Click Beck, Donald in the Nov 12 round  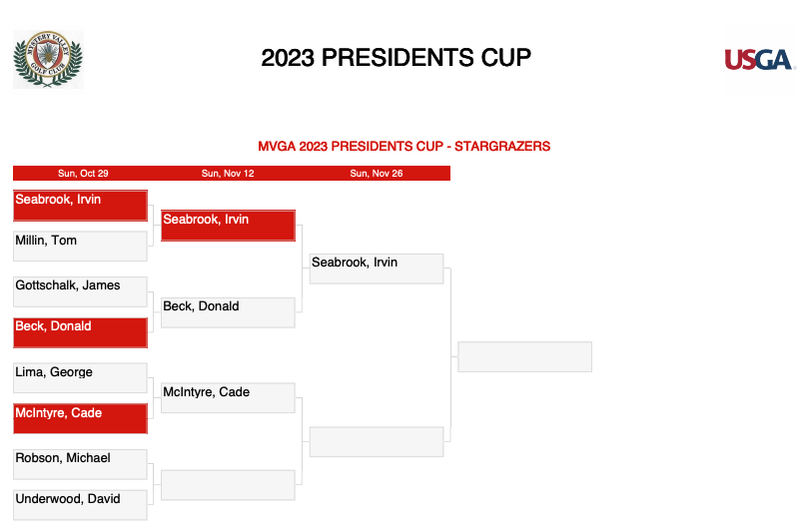coord(228,312)
